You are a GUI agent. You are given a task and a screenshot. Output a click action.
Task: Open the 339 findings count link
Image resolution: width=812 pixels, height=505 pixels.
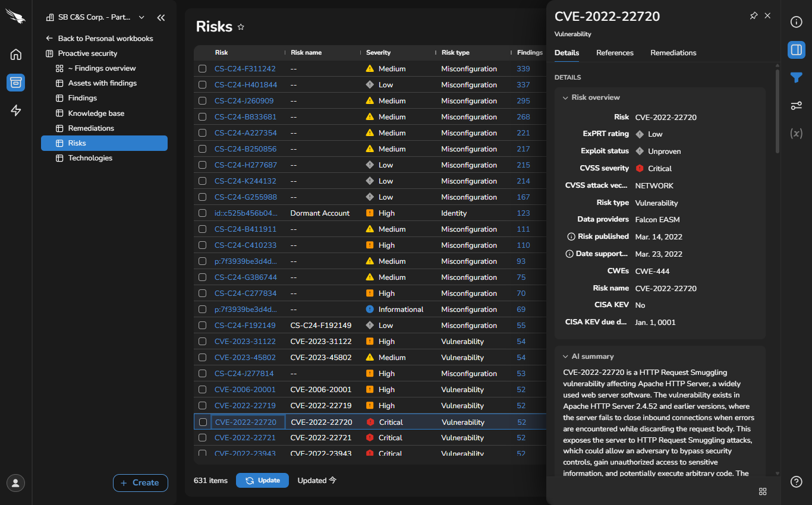click(x=523, y=69)
